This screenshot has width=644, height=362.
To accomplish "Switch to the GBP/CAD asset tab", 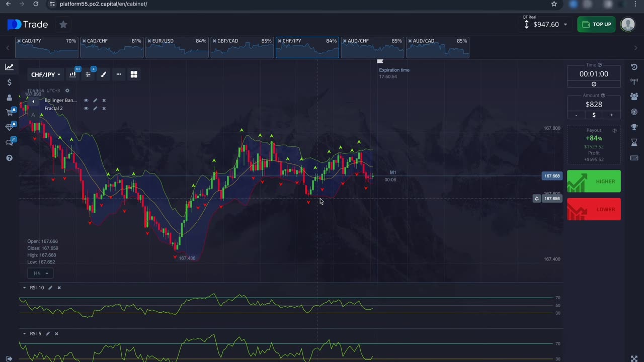I will pyautogui.click(x=242, y=47).
